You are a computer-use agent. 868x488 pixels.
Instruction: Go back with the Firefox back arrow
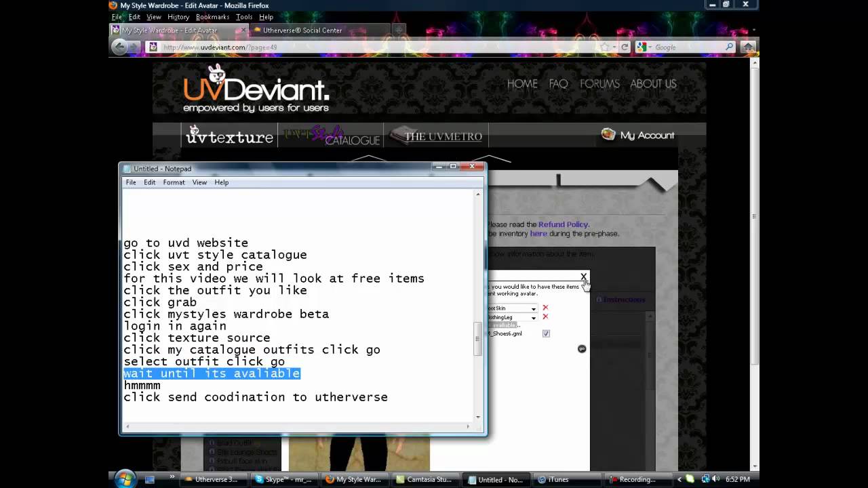(120, 47)
